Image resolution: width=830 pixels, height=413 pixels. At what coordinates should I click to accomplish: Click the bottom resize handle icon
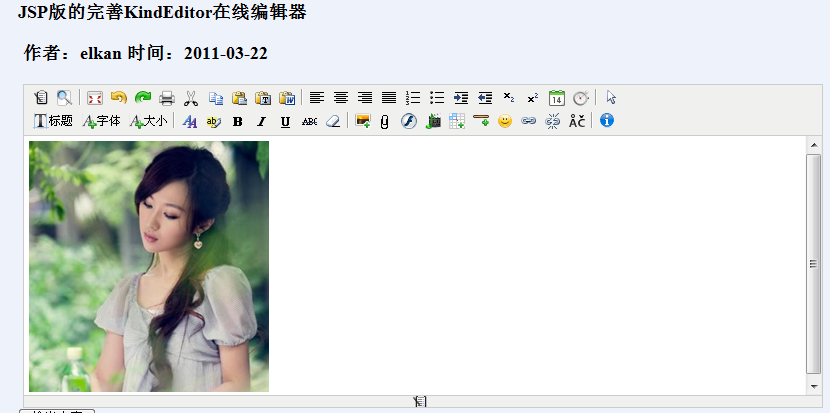click(x=420, y=401)
